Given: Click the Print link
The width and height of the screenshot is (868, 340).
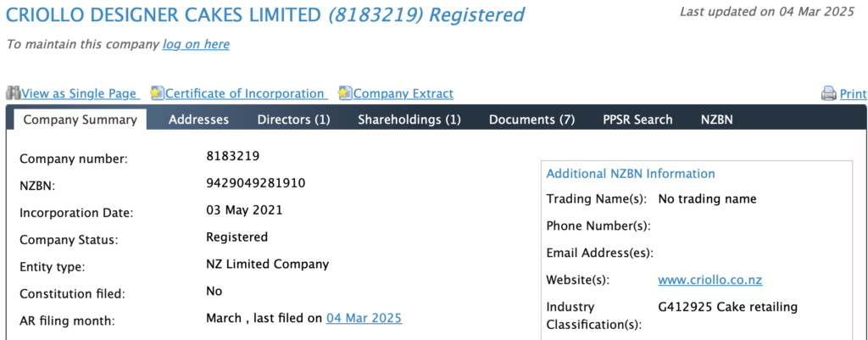Looking at the screenshot, I should (x=853, y=94).
